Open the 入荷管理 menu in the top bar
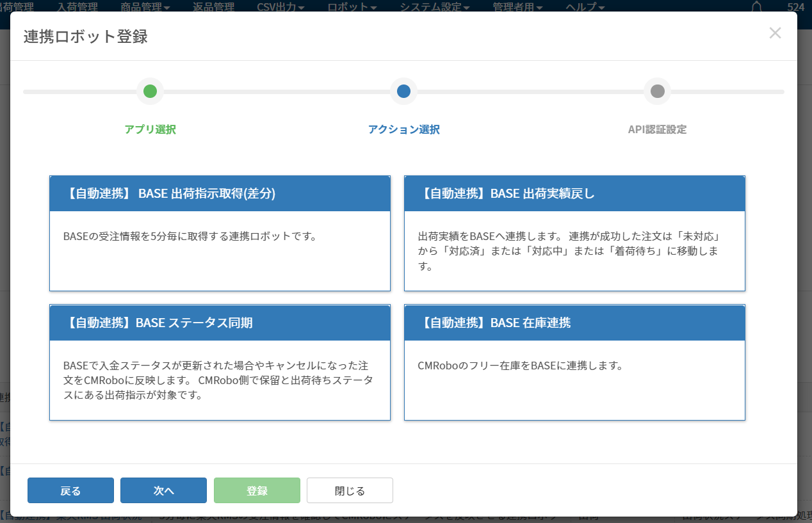 pyautogui.click(x=77, y=7)
